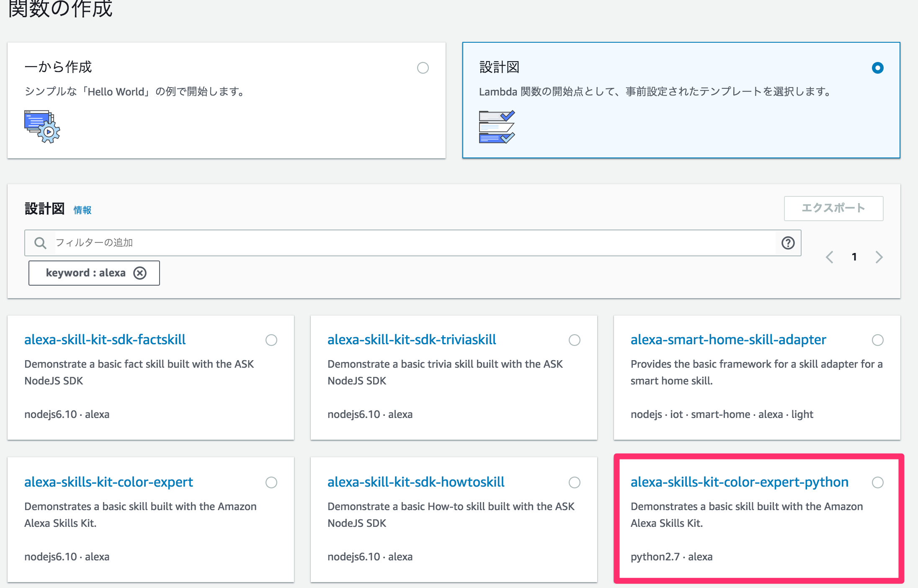Open the alexa-skill-kit-sdk-howtoskill link
The width and height of the screenshot is (918, 588).
pyautogui.click(x=416, y=482)
